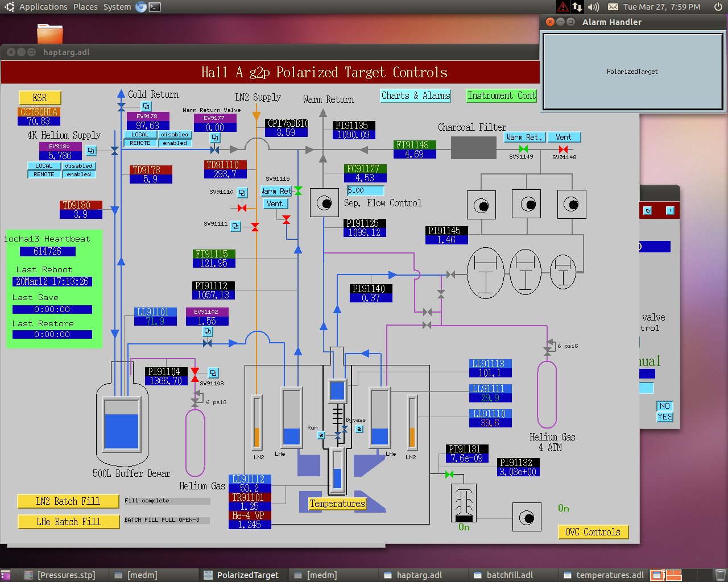Open the power menu icon top right
The image size is (728, 582).
718,7
